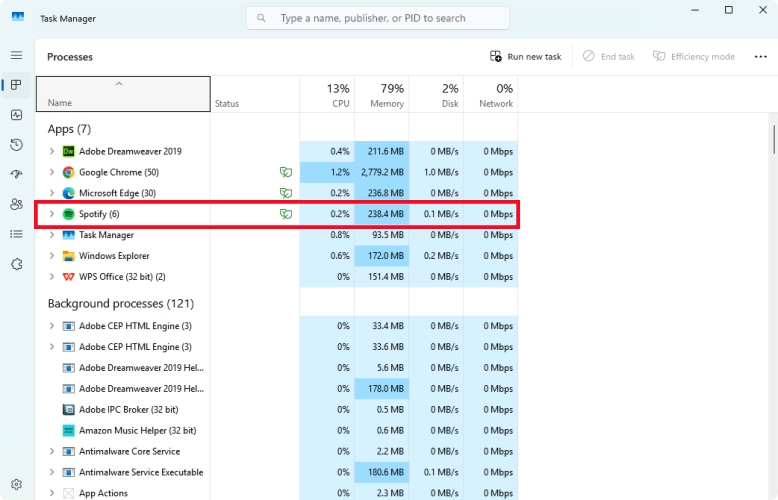Click the Windows Explorer folder icon
The height and width of the screenshot is (500, 778).
68,256
